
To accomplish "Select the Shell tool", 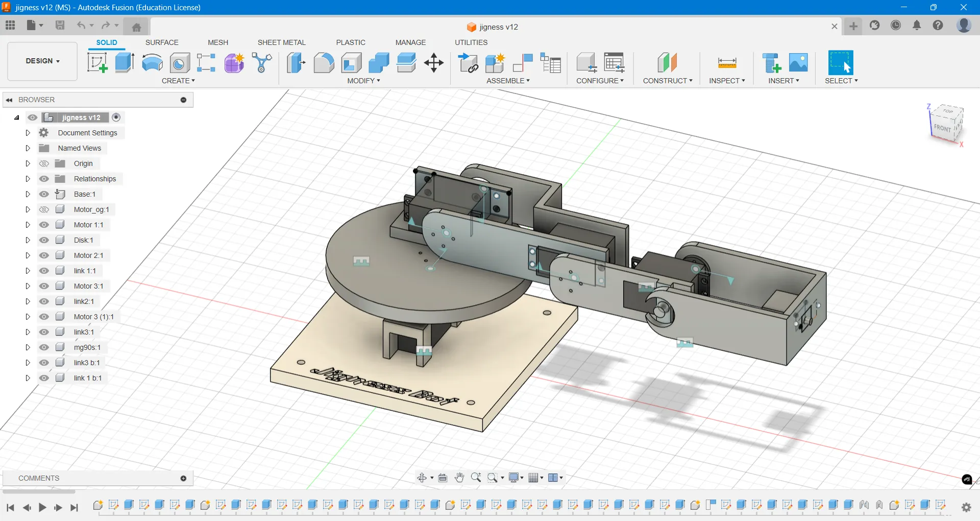I will pos(352,63).
